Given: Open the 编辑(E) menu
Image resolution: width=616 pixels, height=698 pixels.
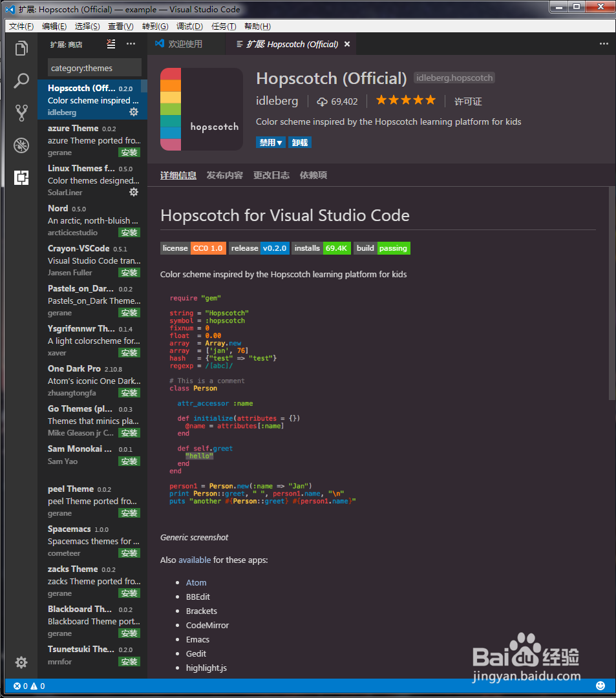Looking at the screenshot, I should (54, 26).
